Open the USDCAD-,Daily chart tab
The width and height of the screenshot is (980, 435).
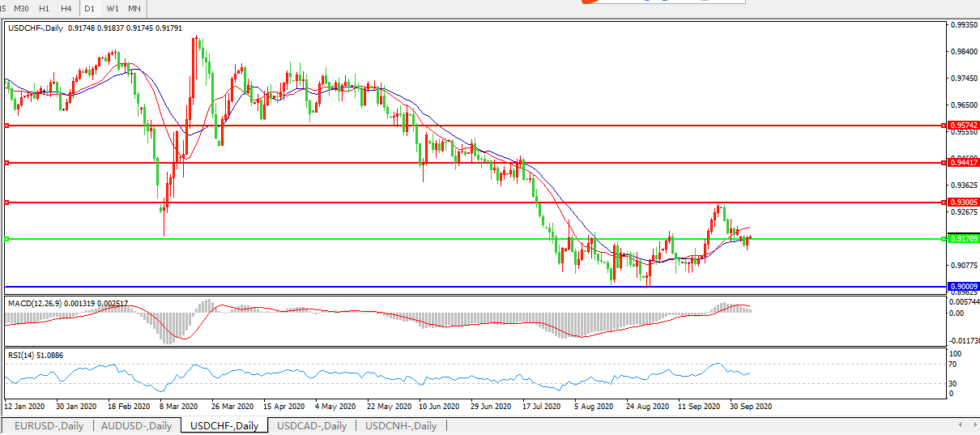312,425
